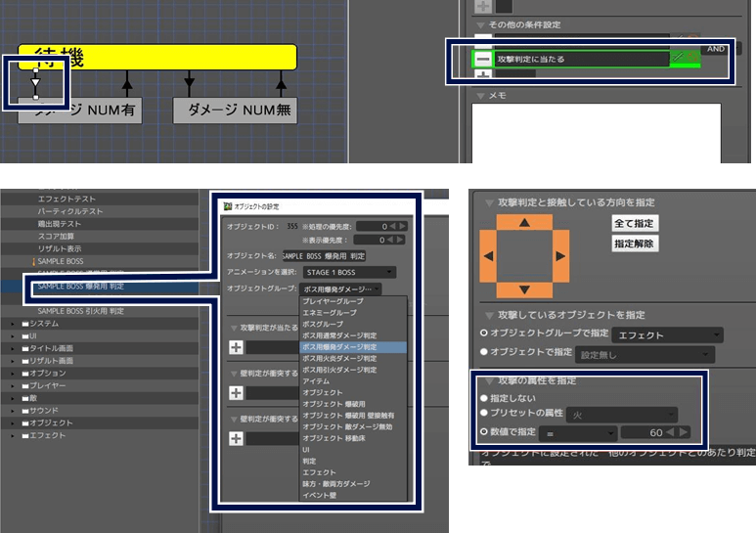Click the minus icon beside 攻撃判定に当たる condition

click(x=484, y=60)
